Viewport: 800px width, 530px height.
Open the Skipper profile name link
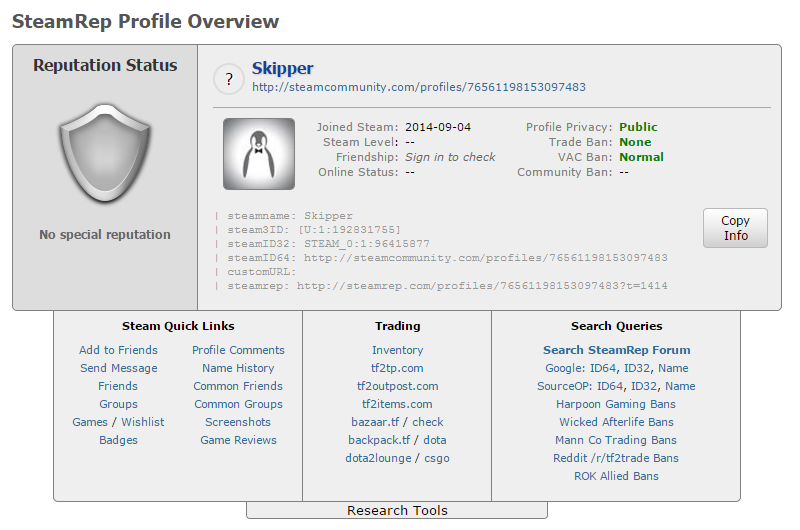click(x=282, y=69)
